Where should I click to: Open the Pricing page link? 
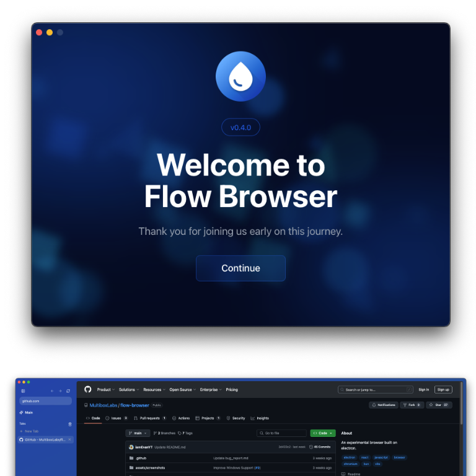232,389
